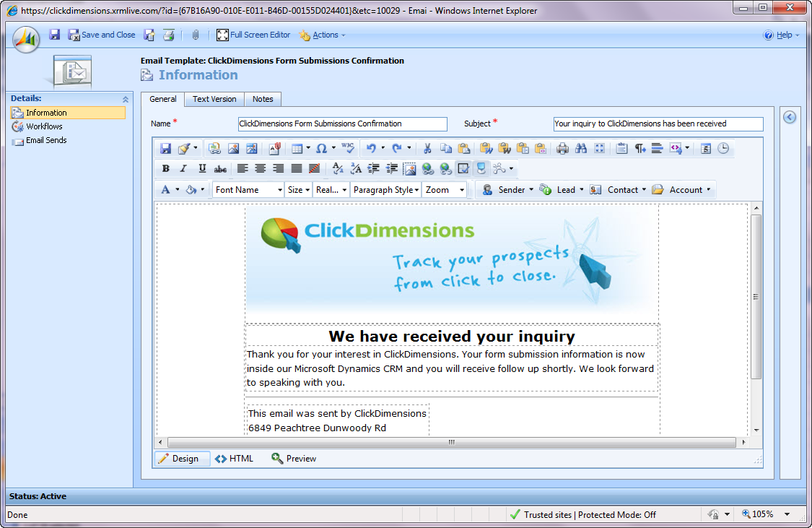The image size is (812, 528).
Task: Select Information in Details panel
Action: (68, 113)
